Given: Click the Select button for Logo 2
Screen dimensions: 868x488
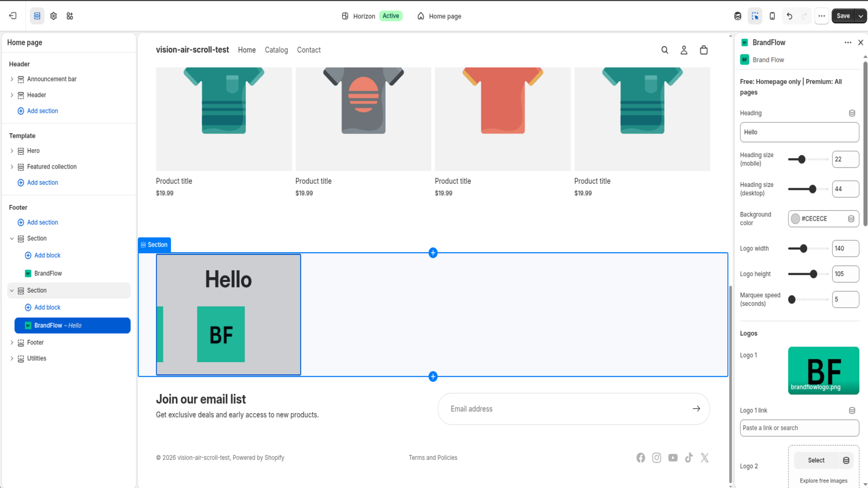Looking at the screenshot, I should pos(816,460).
